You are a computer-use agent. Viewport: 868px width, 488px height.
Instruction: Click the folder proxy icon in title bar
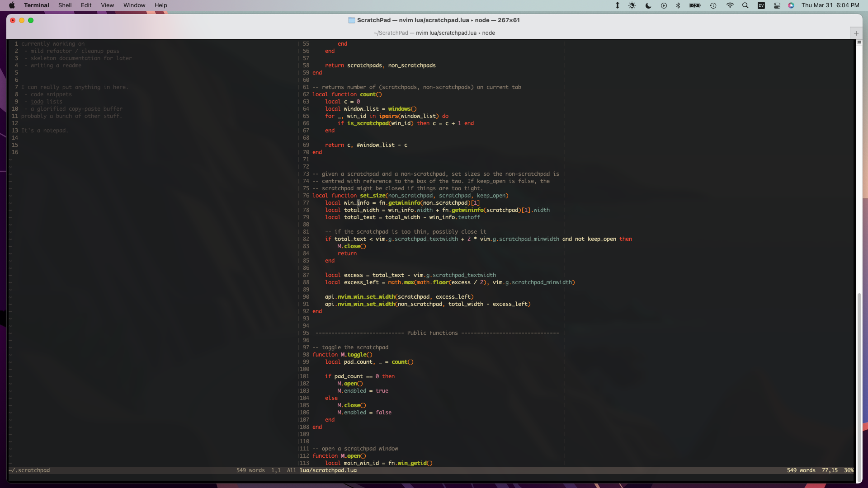click(x=351, y=20)
